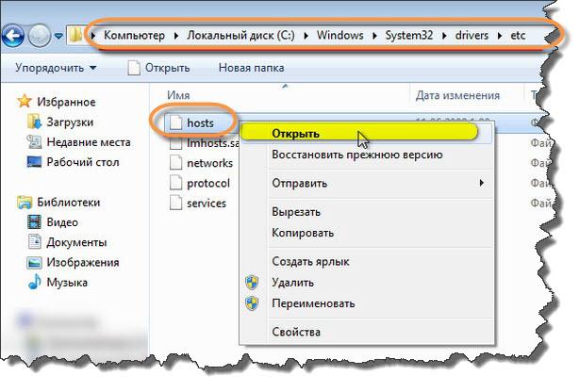Select the services file
This screenshot has height=392, width=579.
[207, 203]
